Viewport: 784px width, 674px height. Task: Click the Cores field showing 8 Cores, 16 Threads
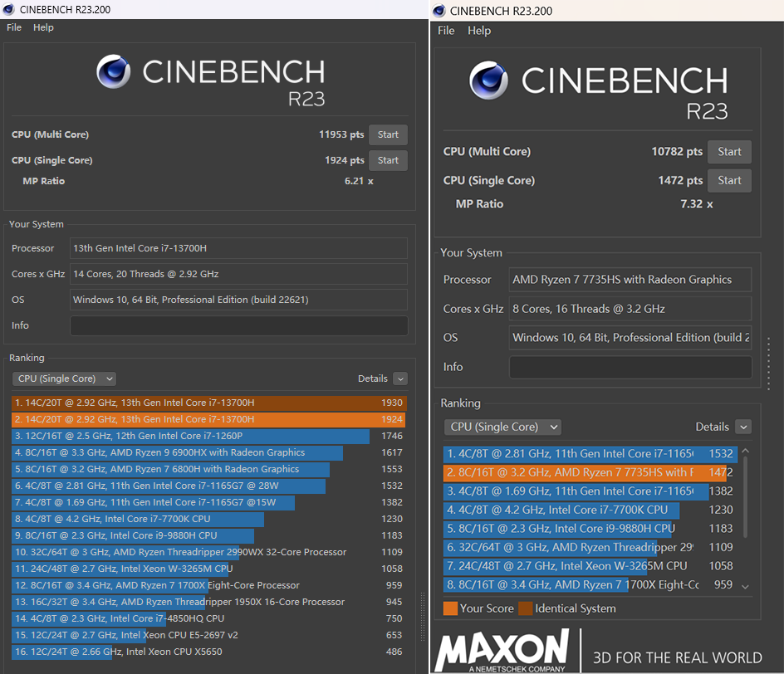click(630, 309)
